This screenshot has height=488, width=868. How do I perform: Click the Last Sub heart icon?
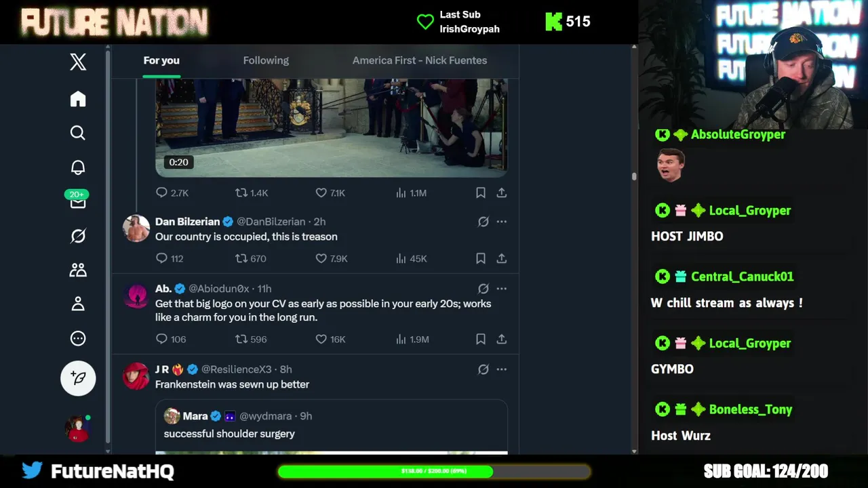425,22
